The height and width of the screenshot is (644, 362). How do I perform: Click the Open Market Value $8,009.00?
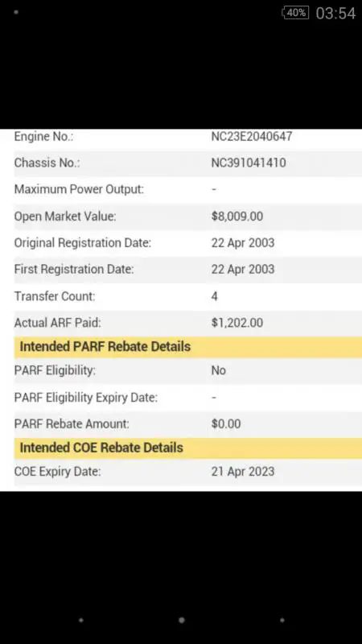(237, 217)
